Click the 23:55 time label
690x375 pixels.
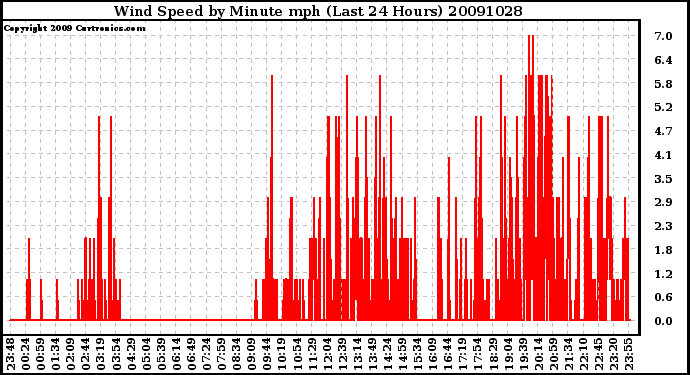point(628,354)
